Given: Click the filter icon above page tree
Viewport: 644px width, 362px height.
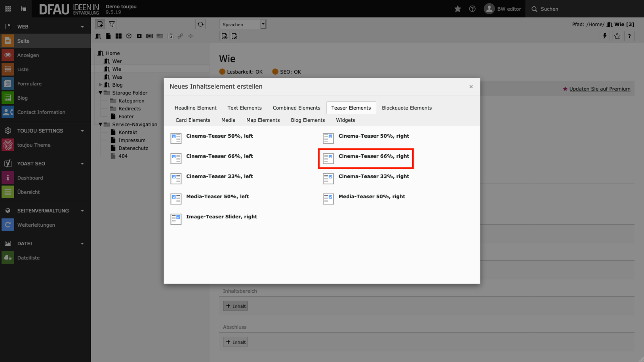Looking at the screenshot, I should click(112, 25).
